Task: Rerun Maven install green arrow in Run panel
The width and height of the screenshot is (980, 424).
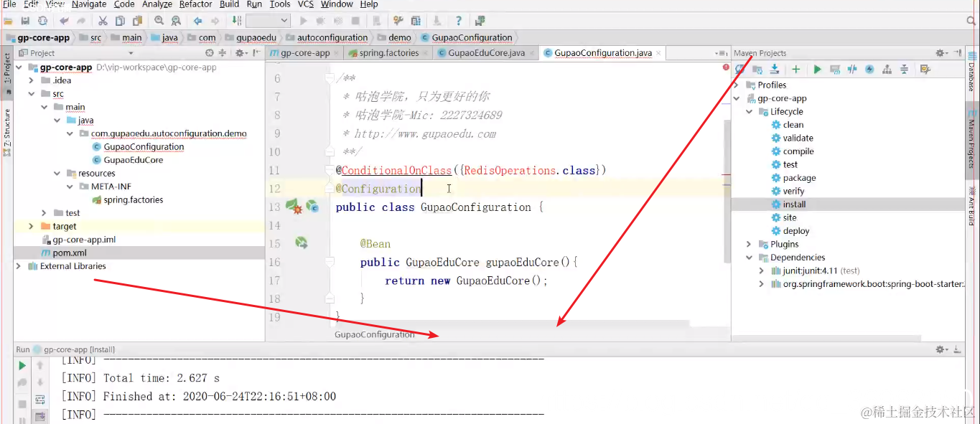Action: [x=22, y=366]
